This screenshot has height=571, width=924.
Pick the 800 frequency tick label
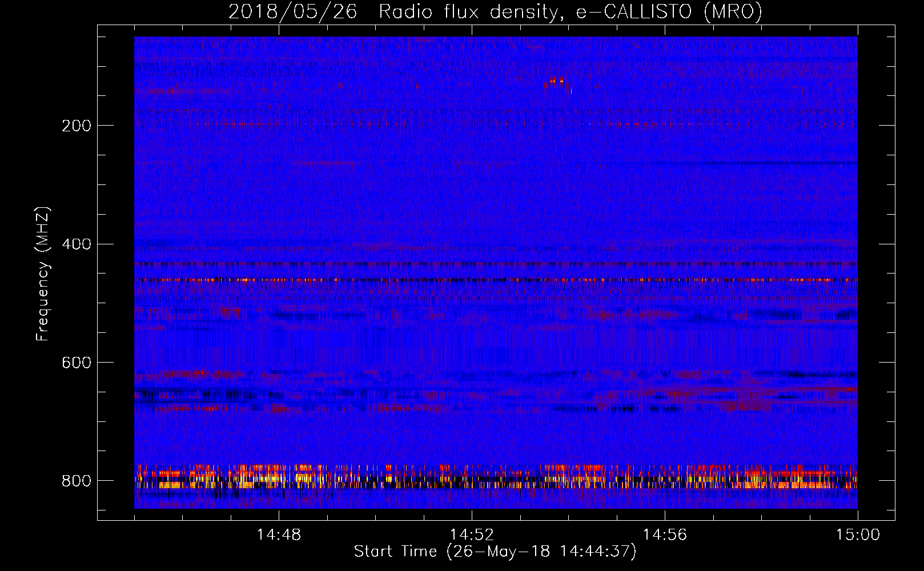76,480
